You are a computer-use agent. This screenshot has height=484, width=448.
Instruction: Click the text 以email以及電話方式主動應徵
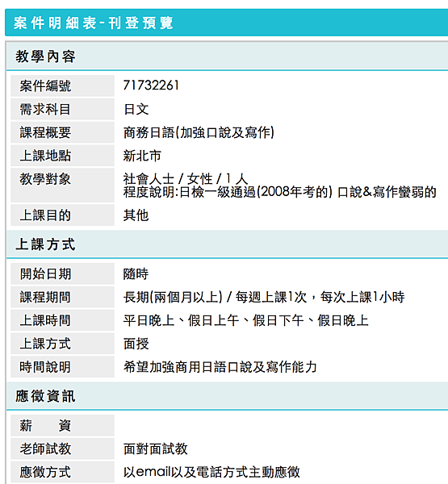click(211, 472)
